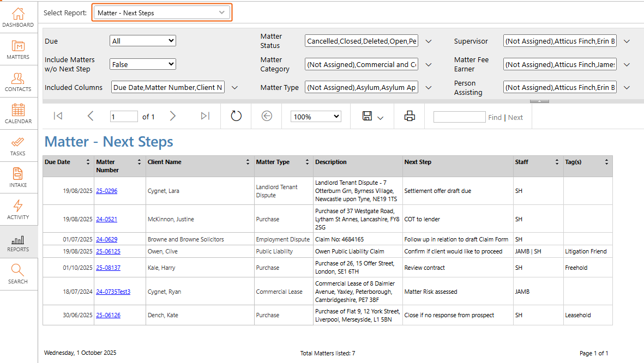
Task: Click the next page arrow
Action: pyautogui.click(x=173, y=116)
